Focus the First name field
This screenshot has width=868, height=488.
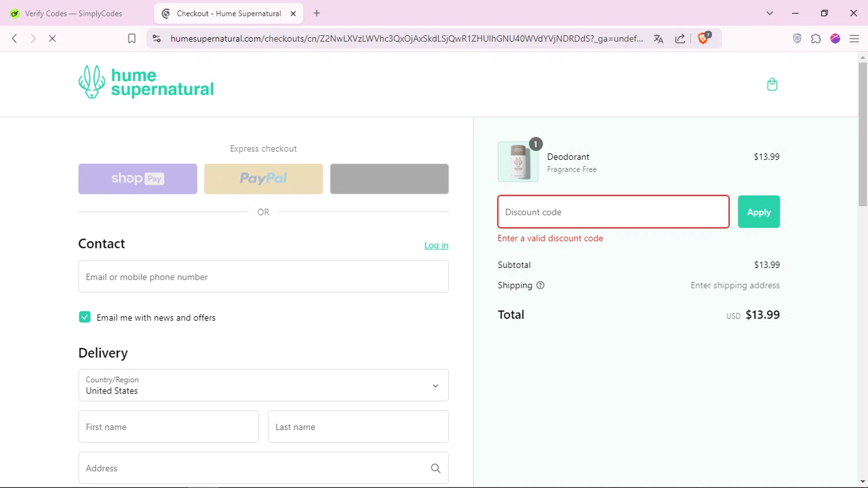click(x=168, y=427)
